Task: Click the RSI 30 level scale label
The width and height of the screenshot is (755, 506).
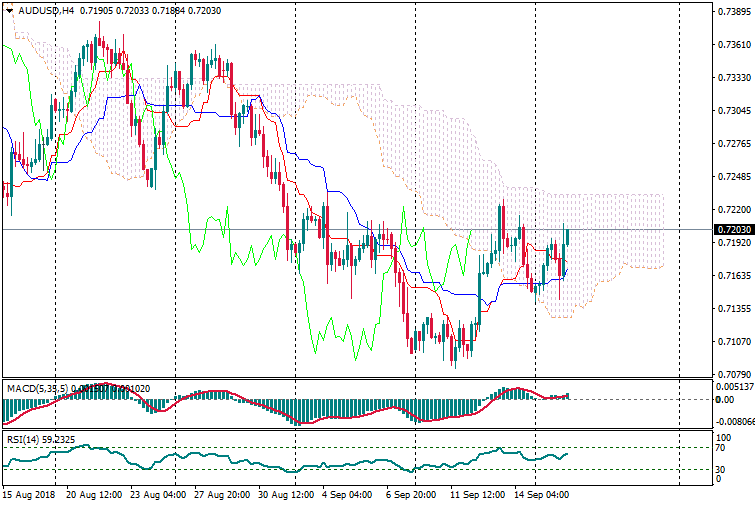Action: pos(722,469)
